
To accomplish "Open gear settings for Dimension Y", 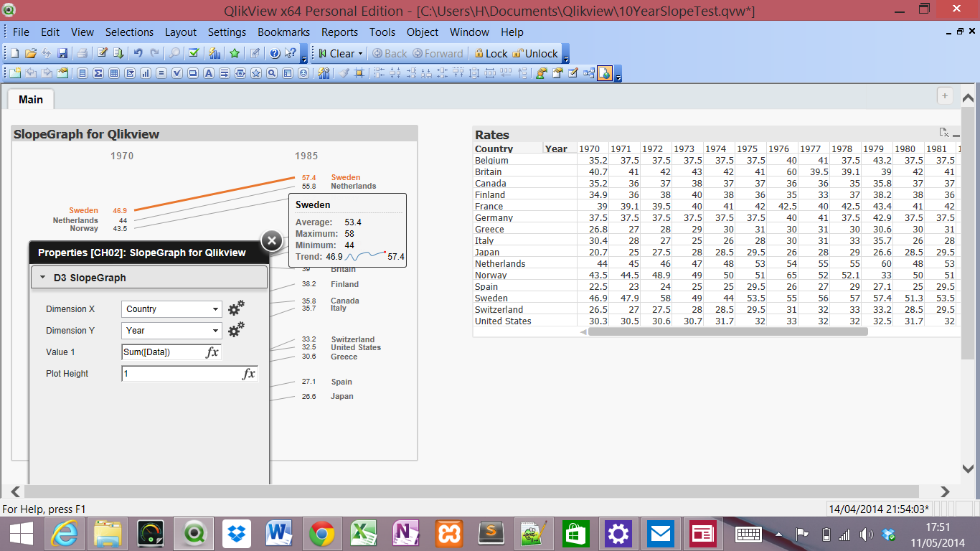I will (236, 330).
